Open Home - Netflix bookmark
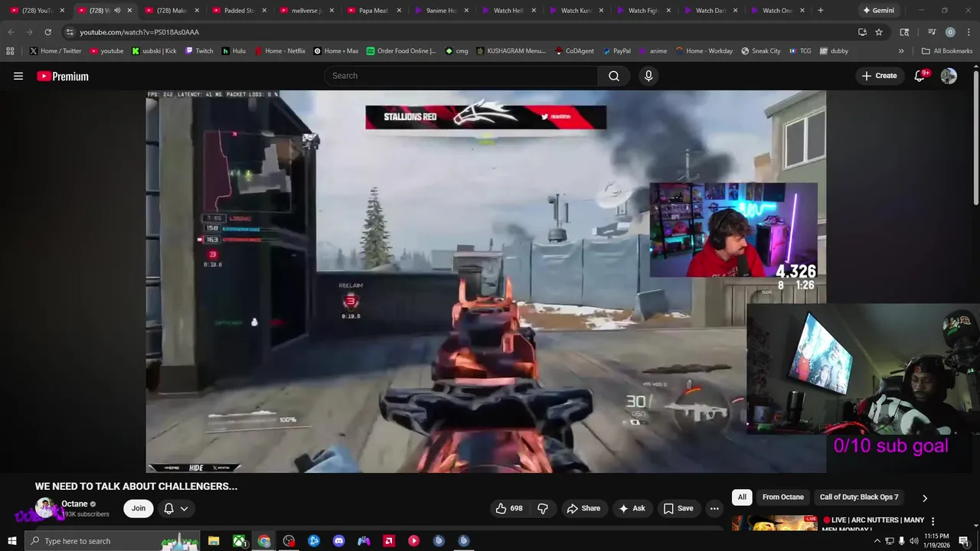980x551 pixels. tap(279, 51)
